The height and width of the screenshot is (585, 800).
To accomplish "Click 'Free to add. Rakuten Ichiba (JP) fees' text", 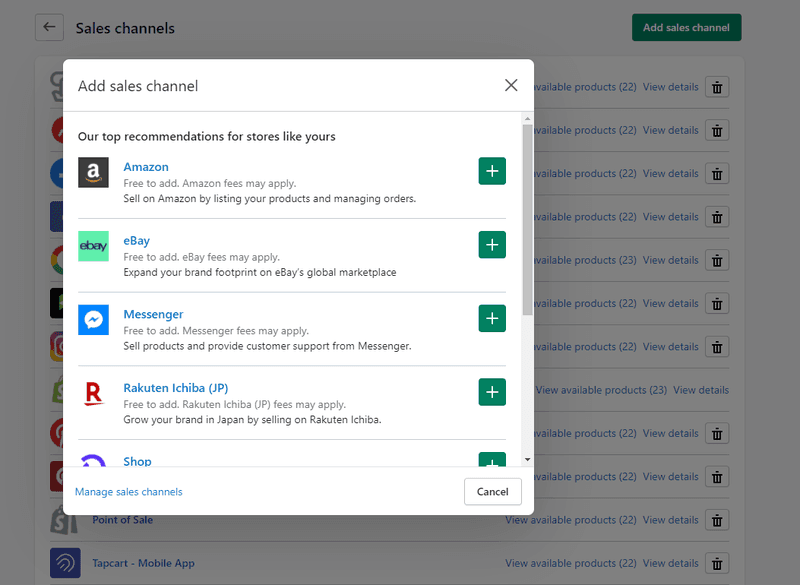I will click(234, 404).
